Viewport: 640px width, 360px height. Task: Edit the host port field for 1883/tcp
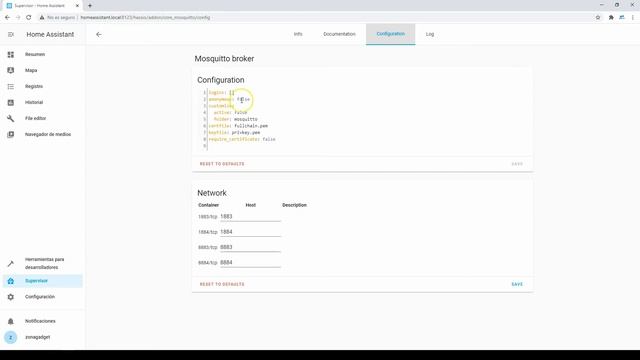pyautogui.click(x=251, y=217)
